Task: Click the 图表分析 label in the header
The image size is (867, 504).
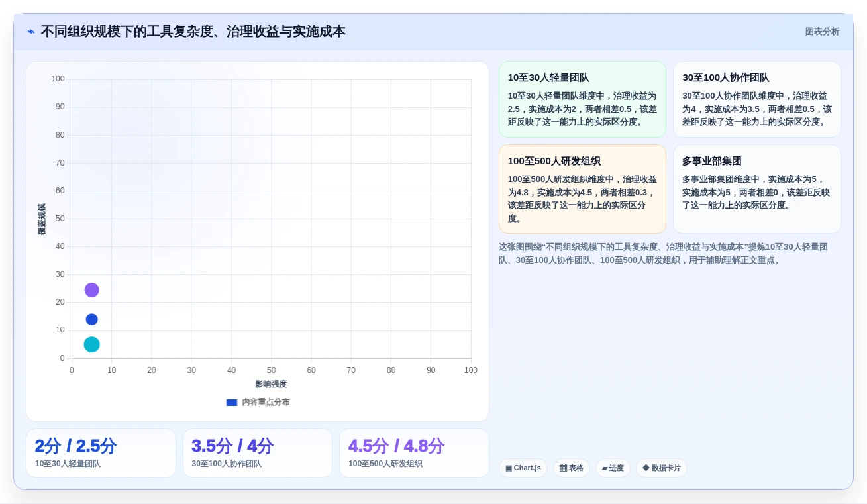Action: 822,32
